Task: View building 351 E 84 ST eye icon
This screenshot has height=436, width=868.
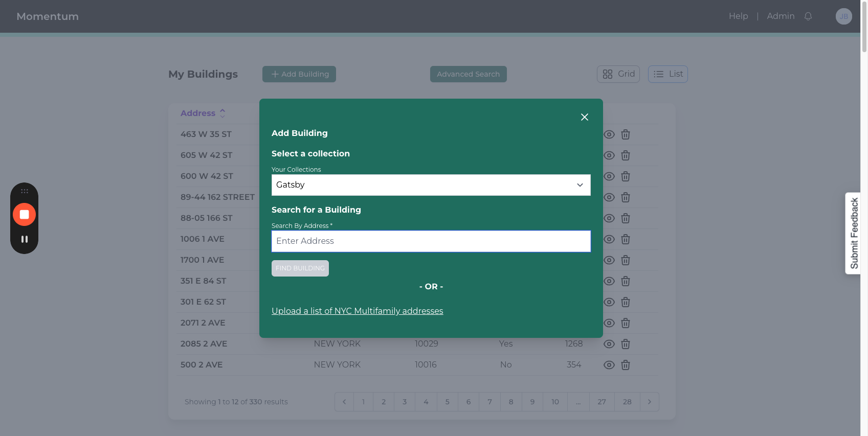Action: [609, 281]
